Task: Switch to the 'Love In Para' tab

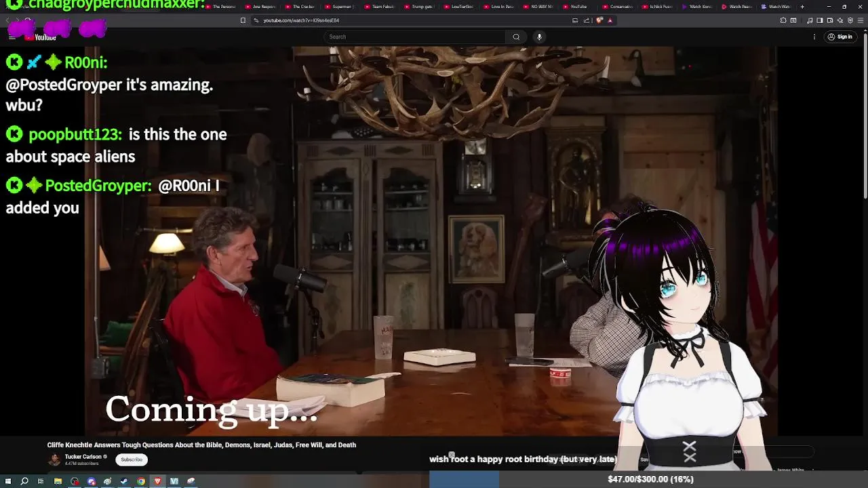Action: click(497, 7)
